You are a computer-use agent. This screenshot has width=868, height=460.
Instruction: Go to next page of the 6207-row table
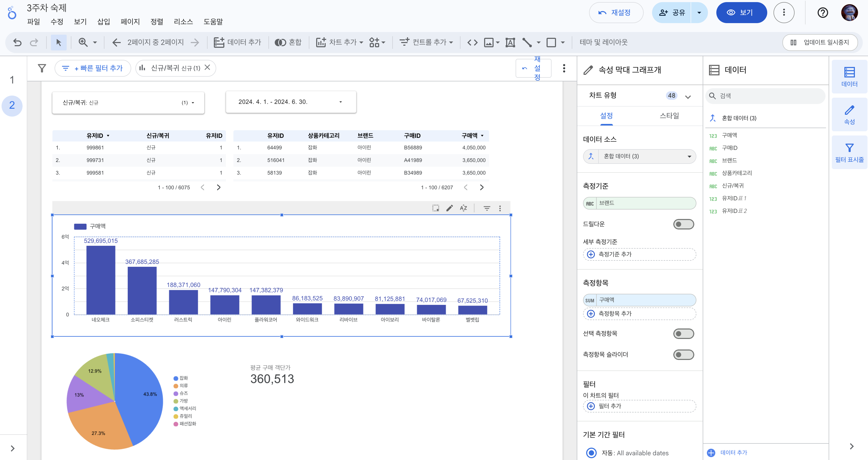tap(482, 187)
